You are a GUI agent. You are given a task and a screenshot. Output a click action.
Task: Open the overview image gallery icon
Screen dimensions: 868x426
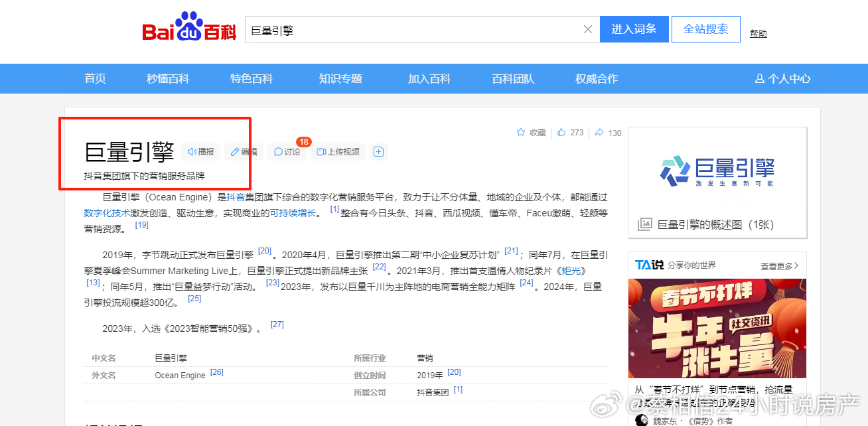point(644,225)
